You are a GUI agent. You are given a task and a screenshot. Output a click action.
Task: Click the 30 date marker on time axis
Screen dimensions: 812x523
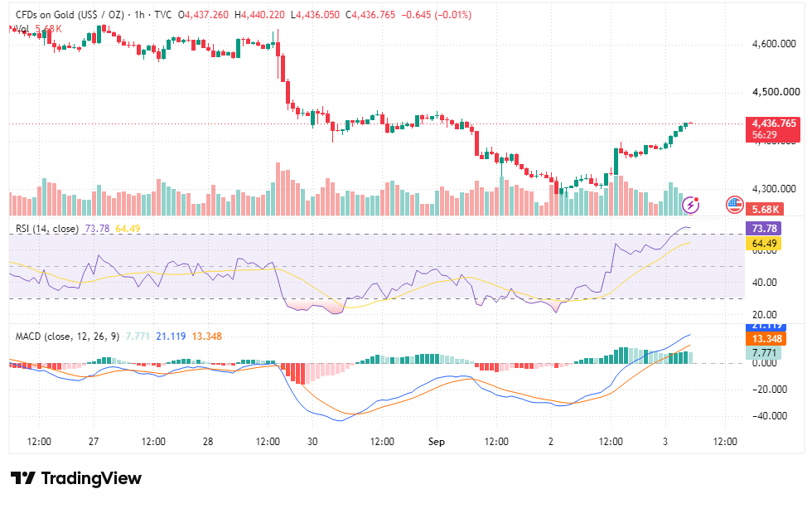coord(312,442)
